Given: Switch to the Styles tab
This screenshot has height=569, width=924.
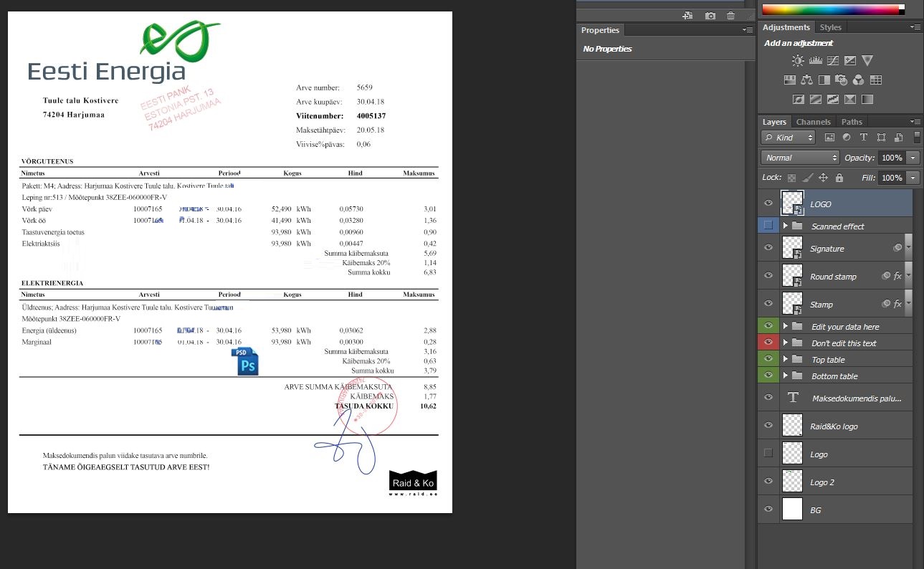Looking at the screenshot, I should 830,27.
